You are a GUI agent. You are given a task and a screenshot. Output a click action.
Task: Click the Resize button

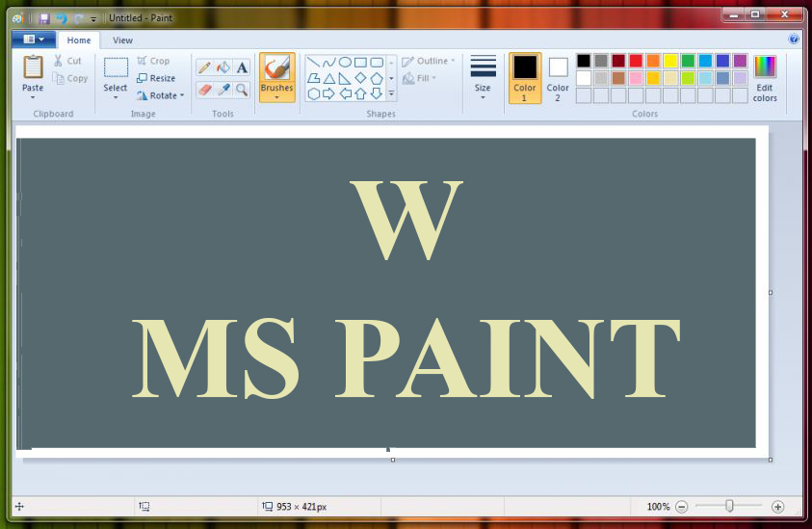(156, 78)
